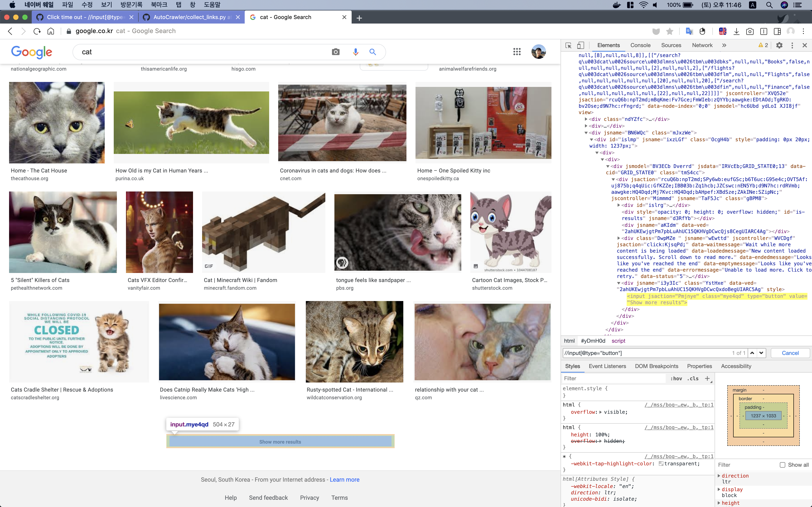The image size is (812, 507).
Task: Toggle the DevTools device toolbar icon
Action: (580, 45)
